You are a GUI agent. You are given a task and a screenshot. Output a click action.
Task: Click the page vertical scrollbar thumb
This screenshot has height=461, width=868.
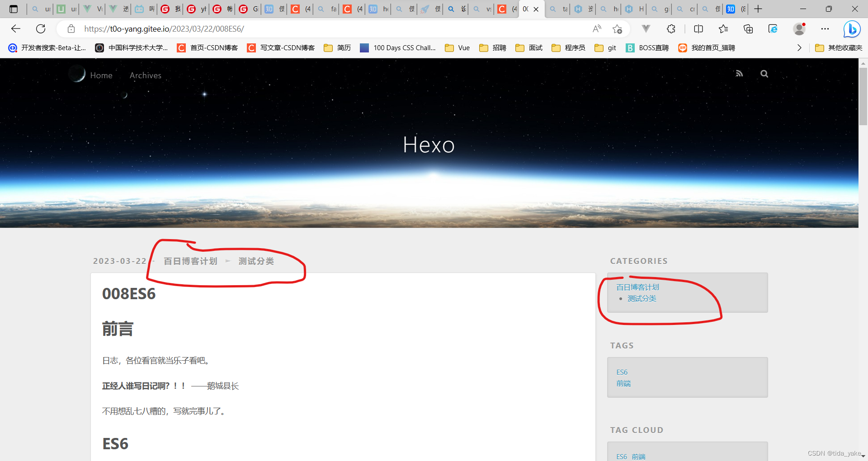pos(863,96)
